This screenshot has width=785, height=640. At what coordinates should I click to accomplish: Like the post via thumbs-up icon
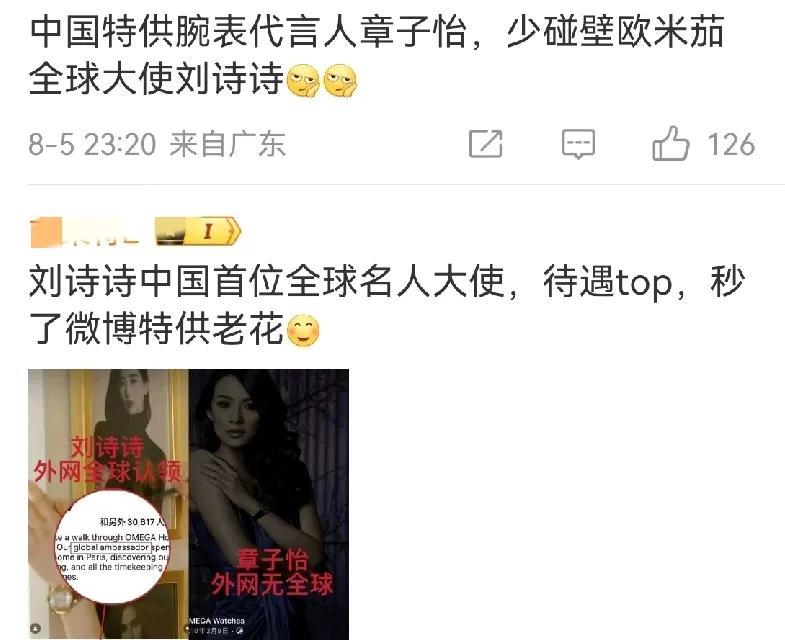click(670, 144)
